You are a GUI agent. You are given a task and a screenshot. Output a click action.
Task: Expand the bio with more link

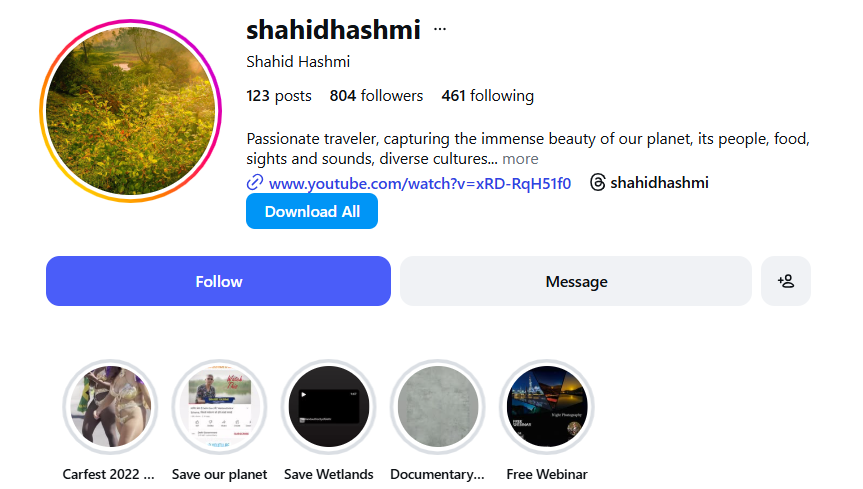520,159
